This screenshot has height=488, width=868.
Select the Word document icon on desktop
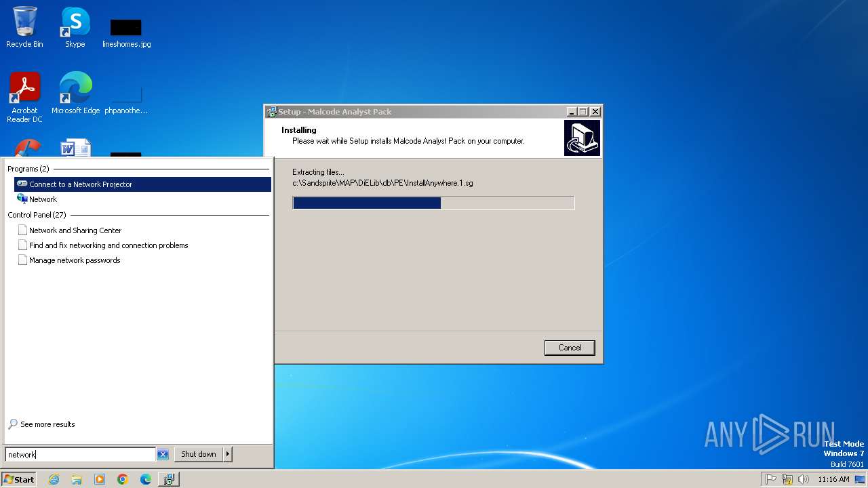tap(75, 148)
